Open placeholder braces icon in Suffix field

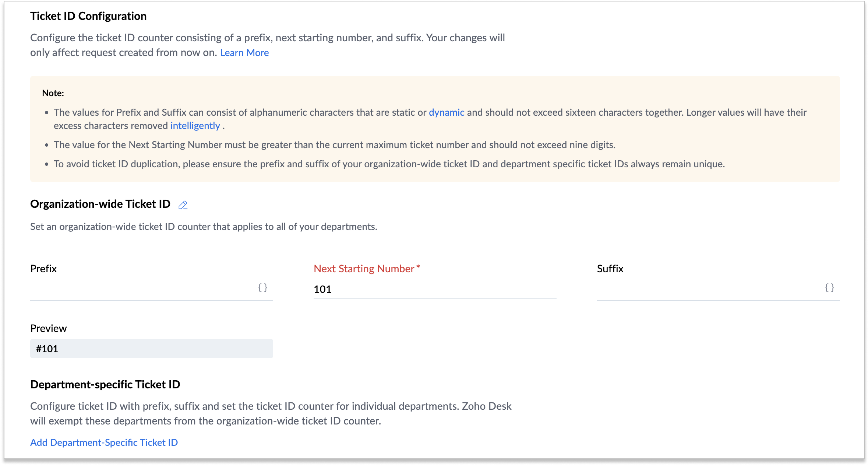[829, 288]
